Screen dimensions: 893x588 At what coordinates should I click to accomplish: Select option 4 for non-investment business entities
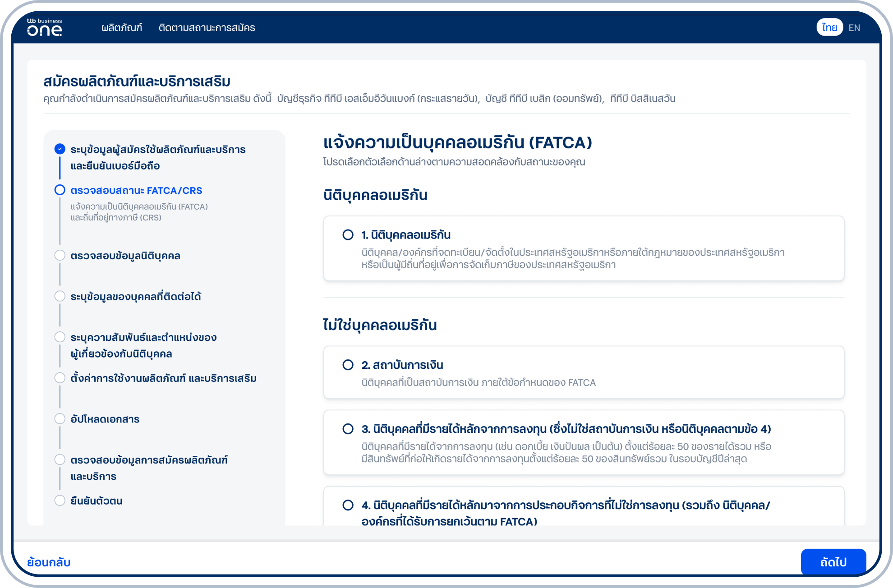(347, 505)
